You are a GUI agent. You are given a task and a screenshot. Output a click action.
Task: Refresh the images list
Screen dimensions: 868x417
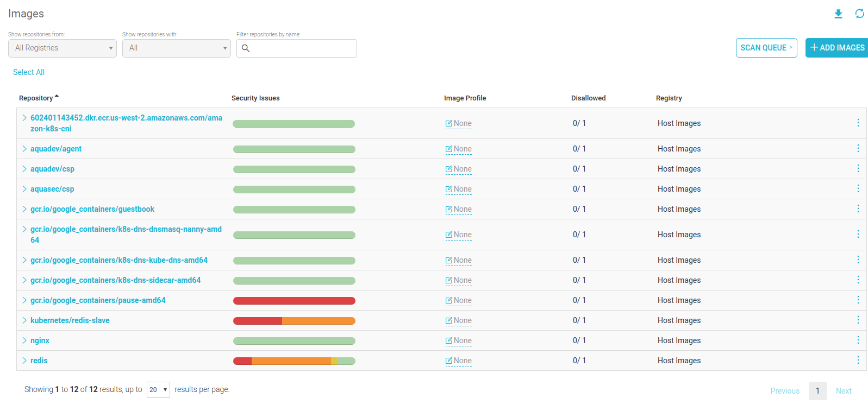[x=859, y=14]
